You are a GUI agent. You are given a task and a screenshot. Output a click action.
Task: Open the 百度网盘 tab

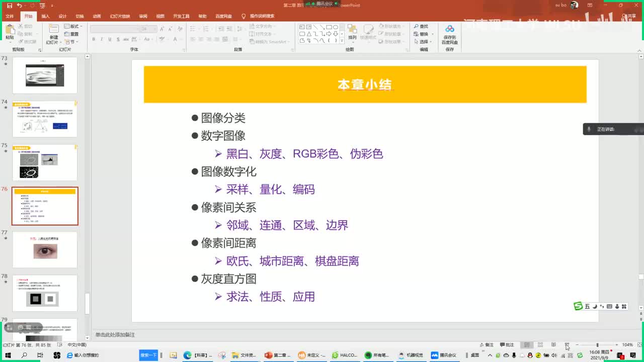223,16
